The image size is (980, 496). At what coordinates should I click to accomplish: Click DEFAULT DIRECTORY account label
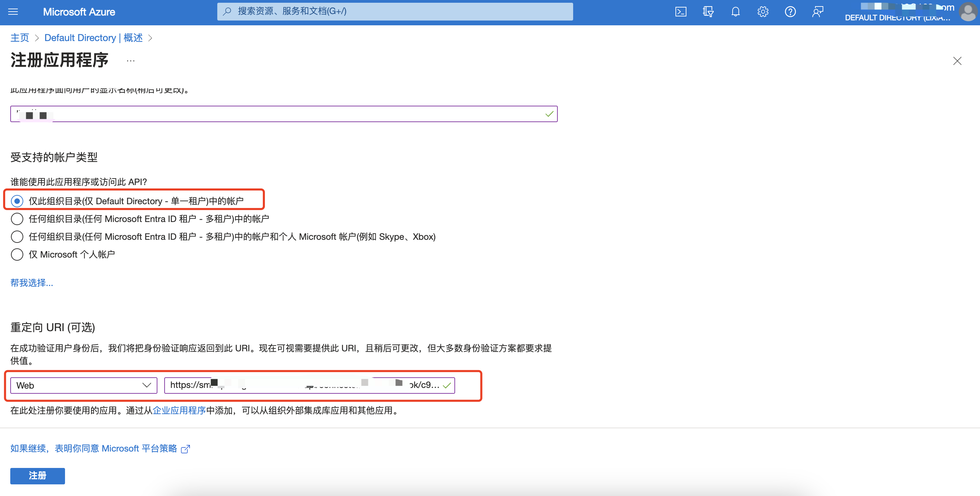click(x=897, y=17)
